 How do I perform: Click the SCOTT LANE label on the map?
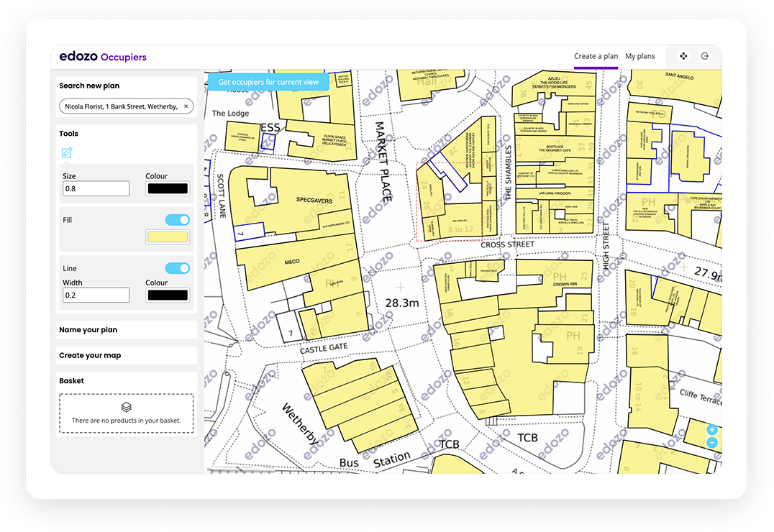[x=221, y=196]
